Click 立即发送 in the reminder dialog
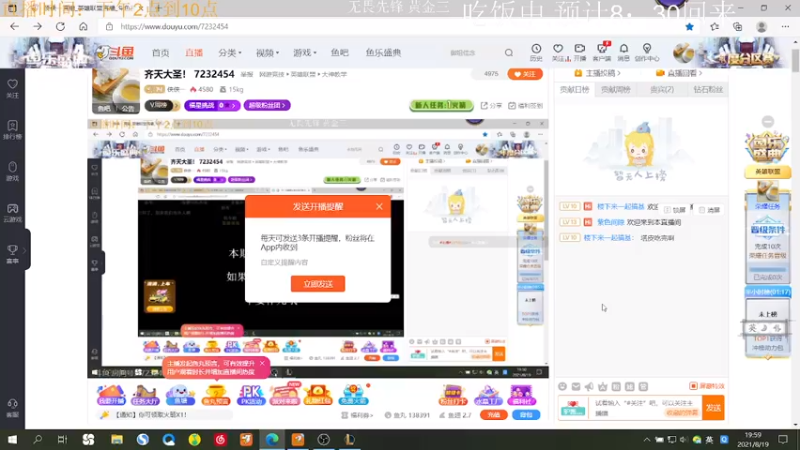Screen dimensions: 800x450 coord(318,284)
